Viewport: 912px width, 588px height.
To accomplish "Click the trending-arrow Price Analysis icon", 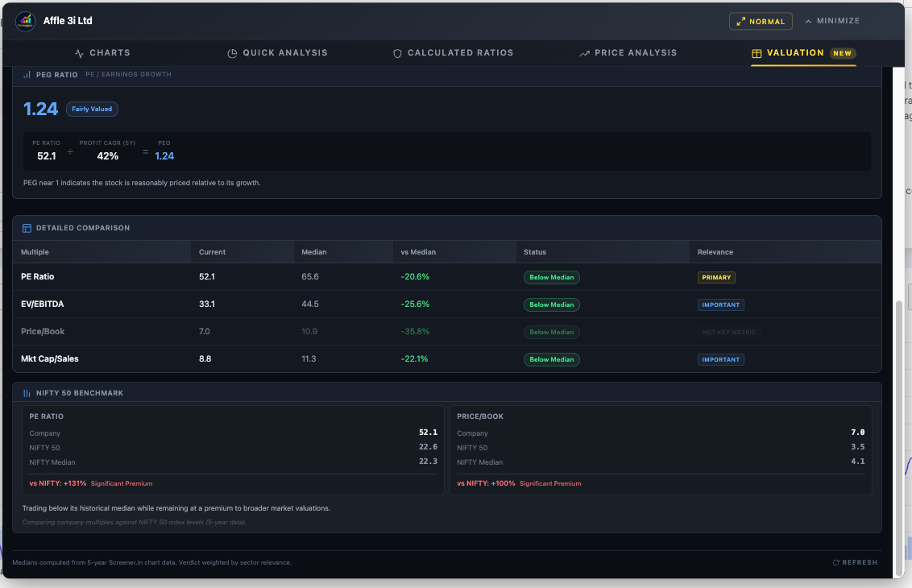I will tap(585, 52).
